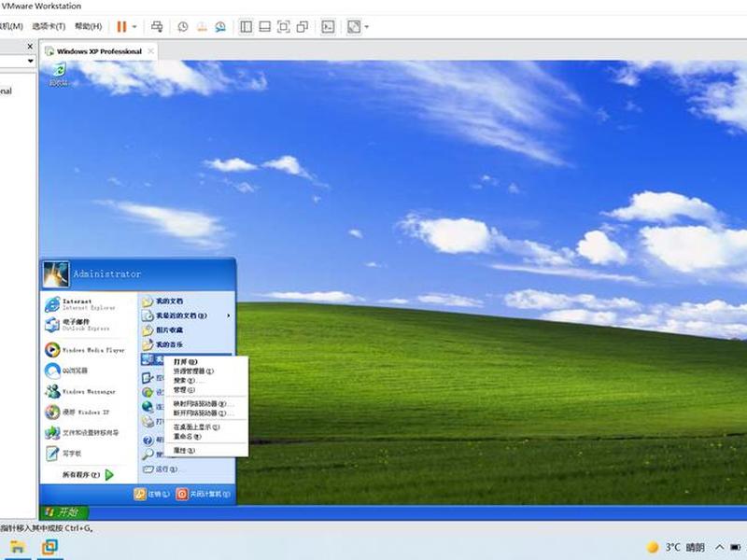Launch 写字板 WordPad

(x=64, y=454)
